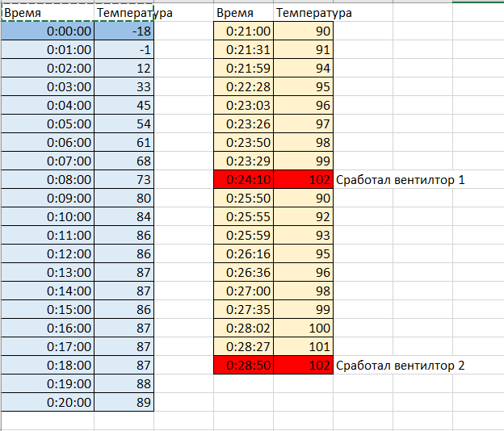Click the cell with temperature -18

[124, 31]
